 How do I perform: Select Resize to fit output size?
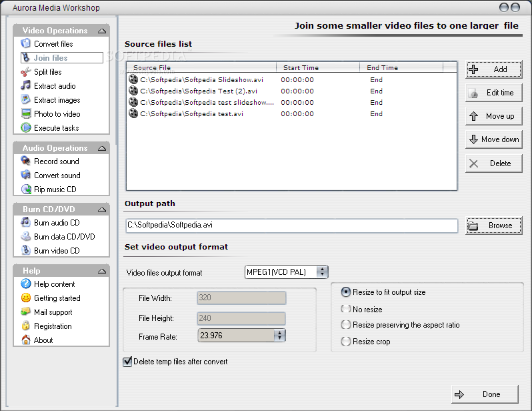tap(345, 292)
